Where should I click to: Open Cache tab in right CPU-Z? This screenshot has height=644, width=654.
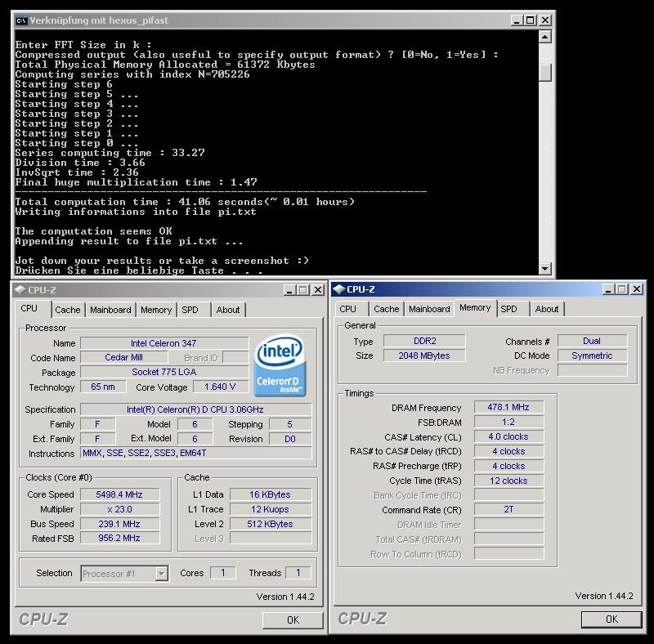[x=386, y=309]
